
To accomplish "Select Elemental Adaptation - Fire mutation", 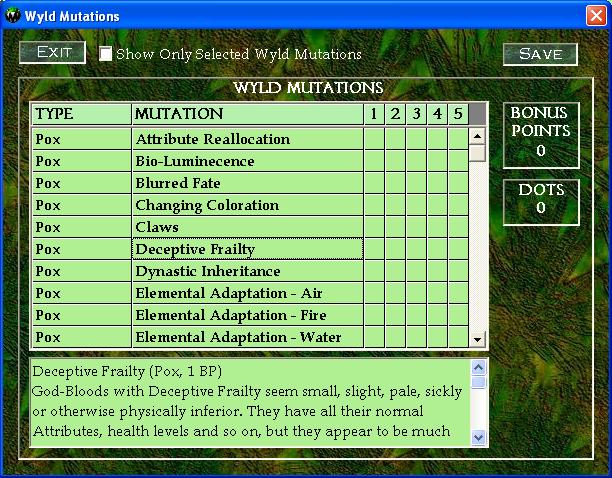I will coord(248,315).
